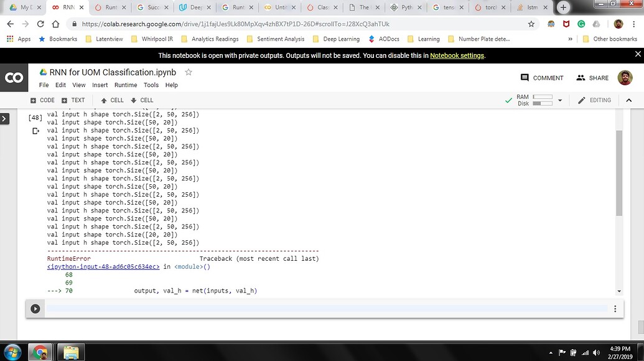The width and height of the screenshot is (644, 361).
Task: Star the RNN for UOM Classification notebook
Action: click(189, 72)
